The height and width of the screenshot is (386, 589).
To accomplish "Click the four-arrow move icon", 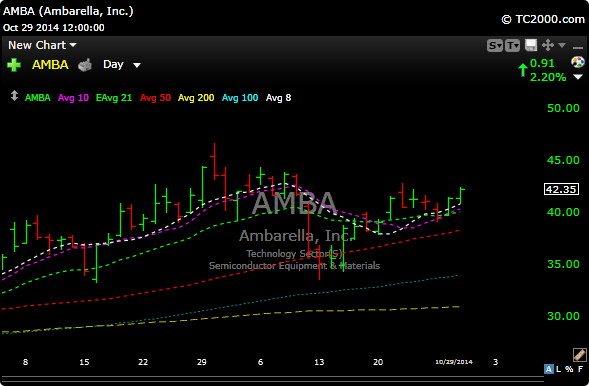I will (x=548, y=45).
